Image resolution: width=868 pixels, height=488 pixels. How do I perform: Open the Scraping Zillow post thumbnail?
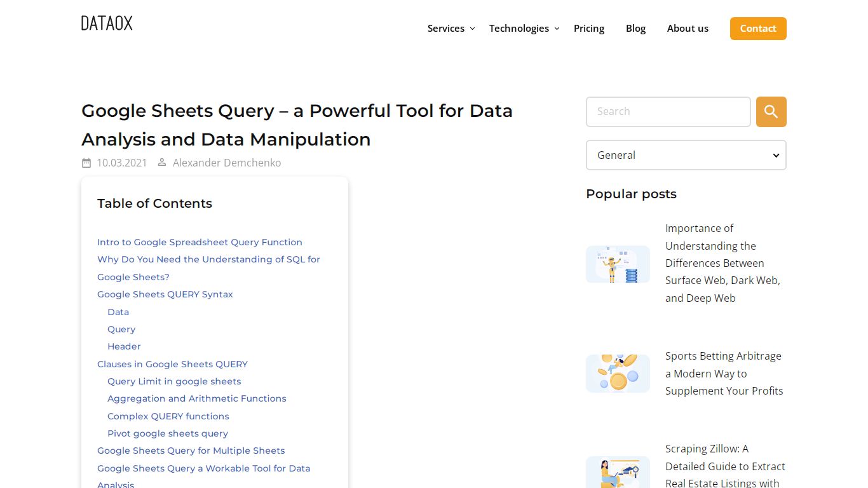click(618, 472)
